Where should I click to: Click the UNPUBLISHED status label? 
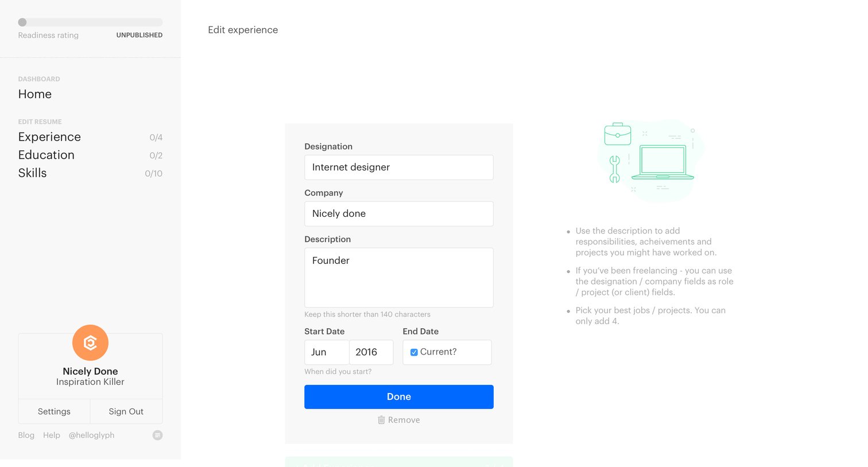(x=139, y=35)
